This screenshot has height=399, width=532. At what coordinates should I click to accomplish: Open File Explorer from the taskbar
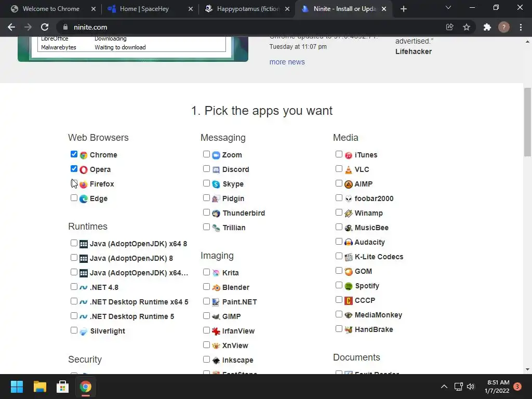[x=39, y=387]
